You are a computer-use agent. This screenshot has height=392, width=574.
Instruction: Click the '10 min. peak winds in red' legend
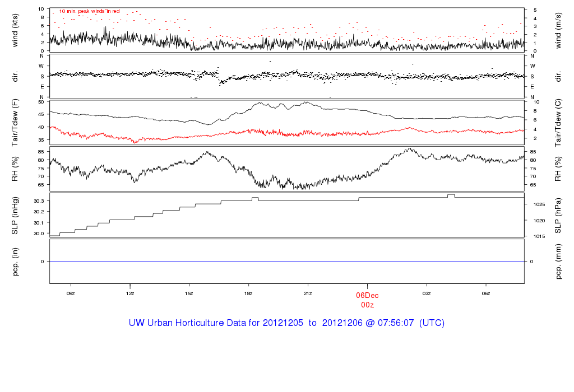pyautogui.click(x=90, y=11)
